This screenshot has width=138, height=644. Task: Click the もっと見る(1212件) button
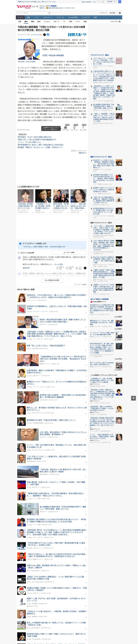pos(52,280)
